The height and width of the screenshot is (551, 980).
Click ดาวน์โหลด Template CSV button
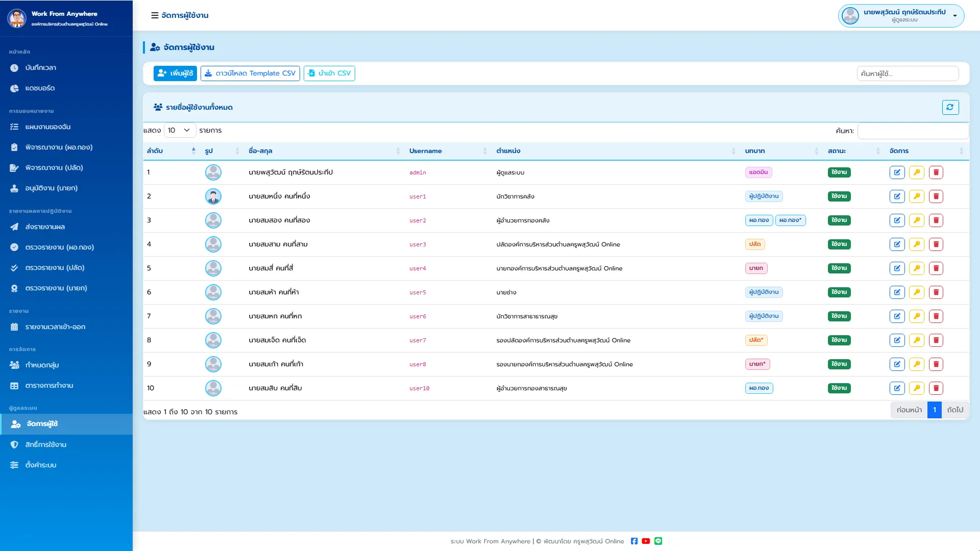pyautogui.click(x=250, y=73)
